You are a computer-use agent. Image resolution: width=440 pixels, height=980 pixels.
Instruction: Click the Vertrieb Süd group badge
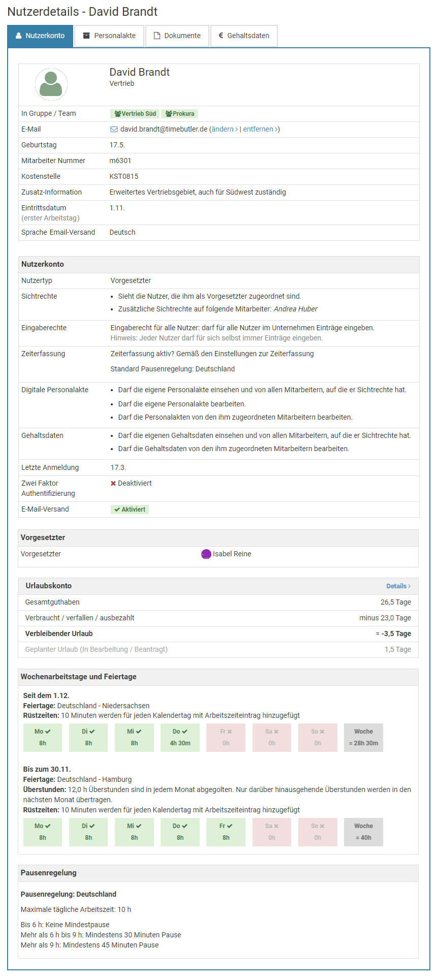coord(135,114)
